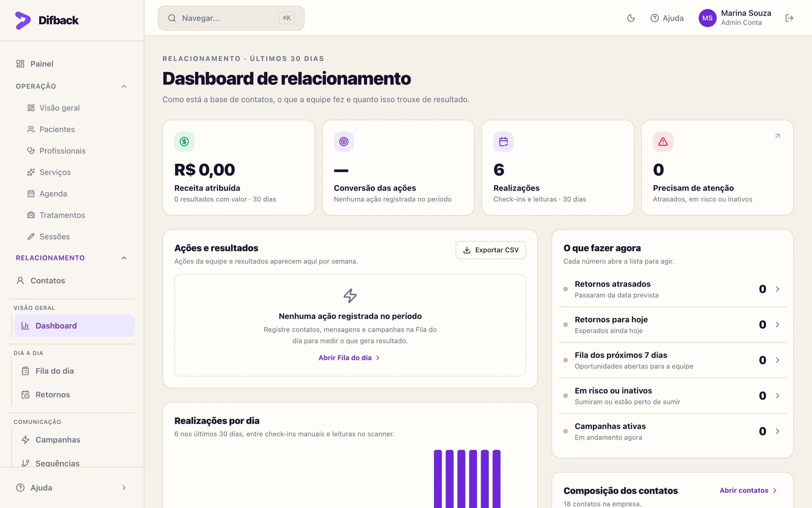Click the Tratamentos briefcase icon
Image resolution: width=812 pixels, height=508 pixels.
point(31,215)
